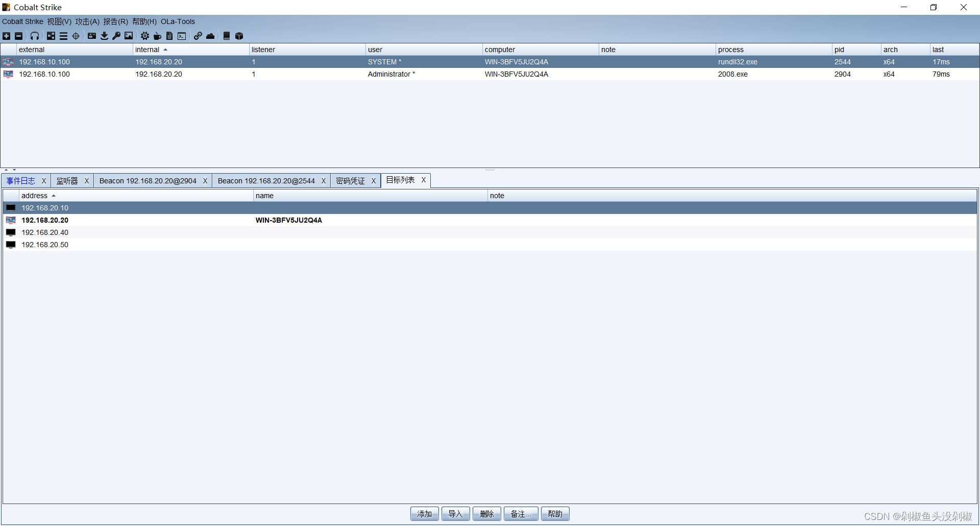Select target 192.168.20.40 address text
The image size is (980, 526).
(x=45, y=232)
